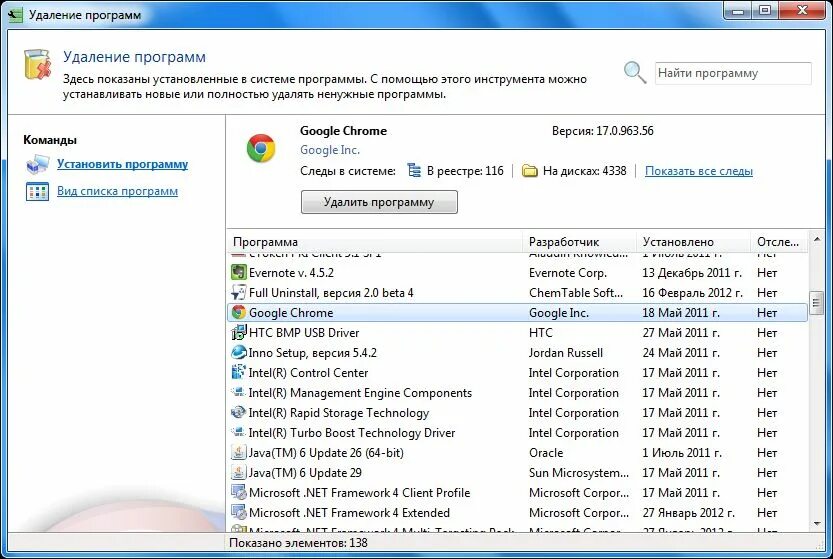Click the HTC BMP USB Driver icon
Image resolution: width=833 pixels, height=559 pixels.
tap(239, 333)
